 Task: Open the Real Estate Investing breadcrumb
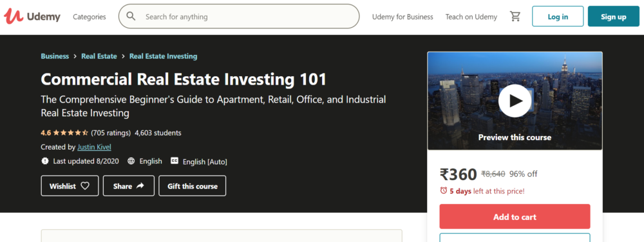[163, 56]
